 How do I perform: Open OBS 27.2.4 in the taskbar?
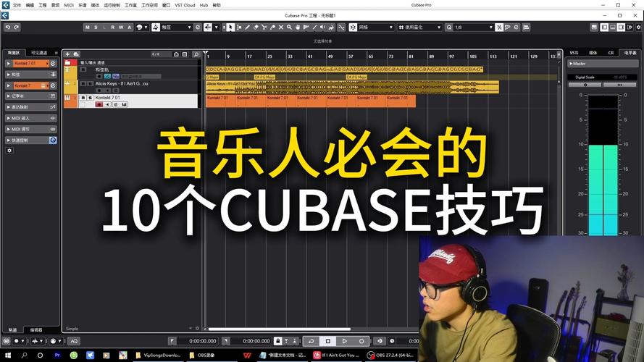point(390,355)
